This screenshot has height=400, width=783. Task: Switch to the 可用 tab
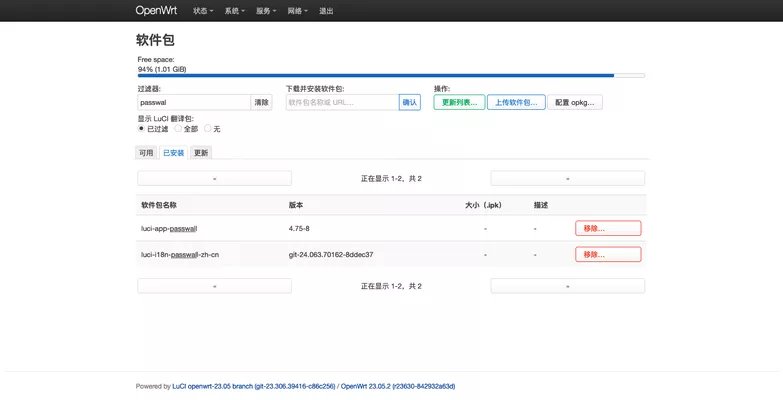click(146, 153)
